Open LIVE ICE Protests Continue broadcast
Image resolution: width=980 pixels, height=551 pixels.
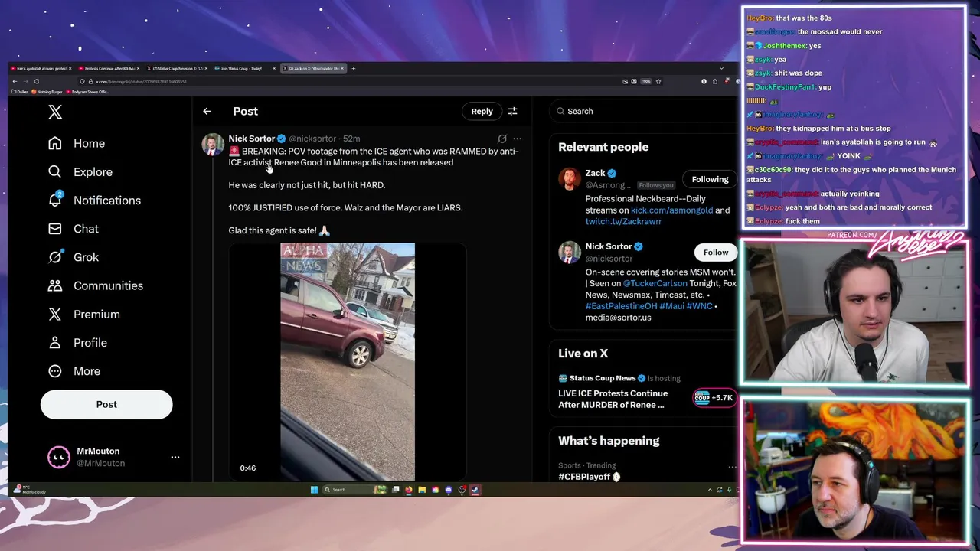[612, 399]
